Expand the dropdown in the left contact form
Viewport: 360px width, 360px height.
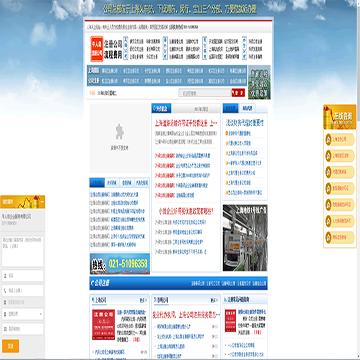coord(23,314)
